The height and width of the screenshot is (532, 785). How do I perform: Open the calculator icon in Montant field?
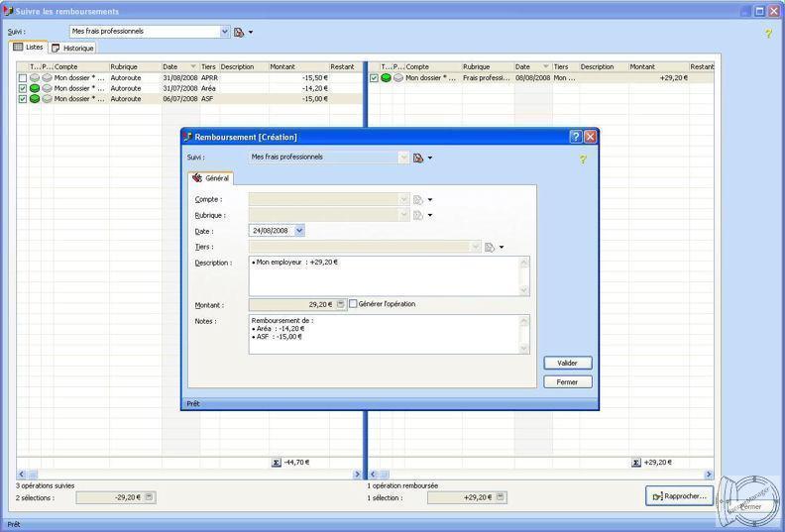click(340, 304)
